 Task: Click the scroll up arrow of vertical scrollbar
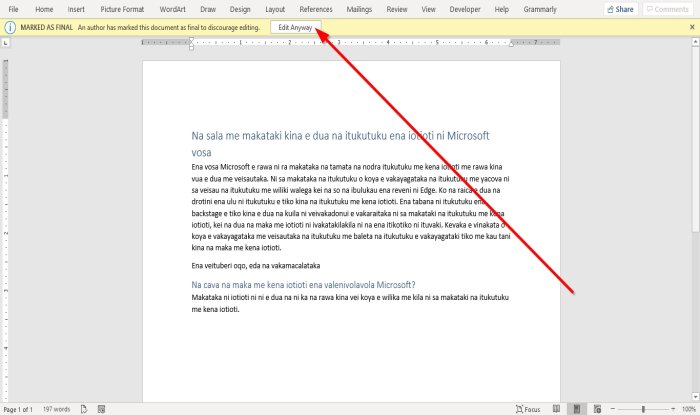pos(695,42)
